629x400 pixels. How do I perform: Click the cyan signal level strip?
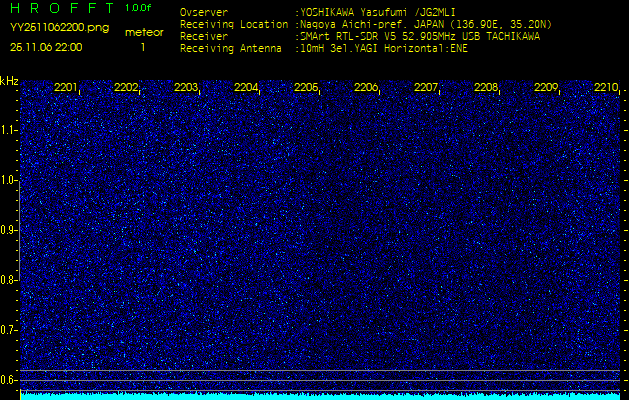[320, 396]
